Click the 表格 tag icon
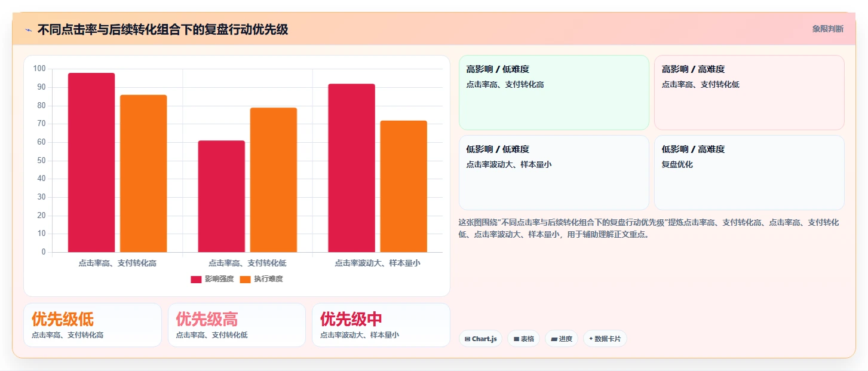Viewport: 868px width, 371px height. click(516, 339)
